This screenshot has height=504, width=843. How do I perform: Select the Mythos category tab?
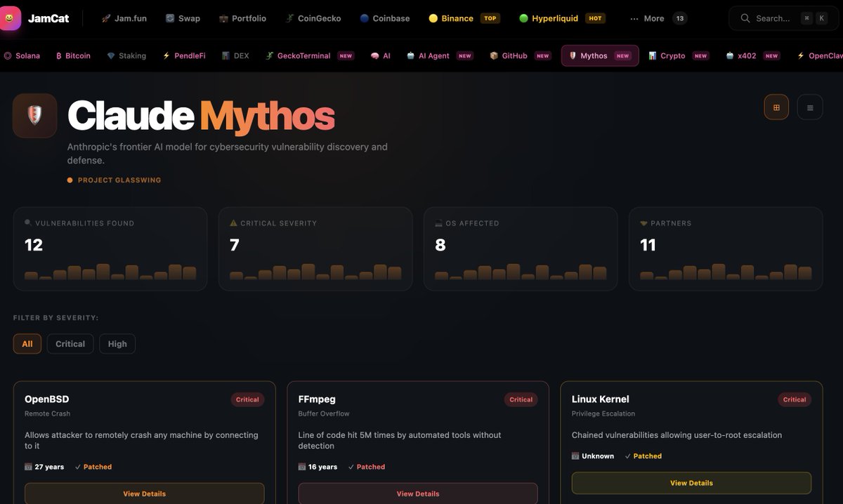point(600,55)
